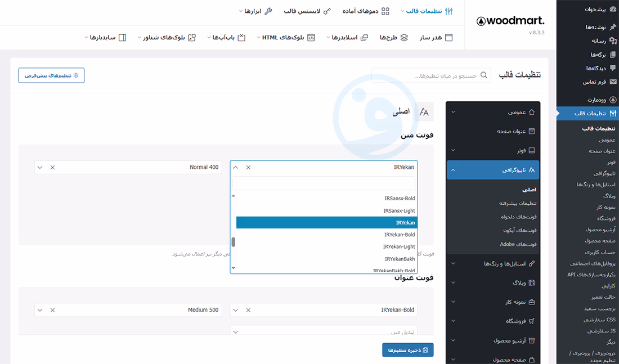
Task: Open بلوک‌های شناور toolbar menu
Action: (167, 38)
